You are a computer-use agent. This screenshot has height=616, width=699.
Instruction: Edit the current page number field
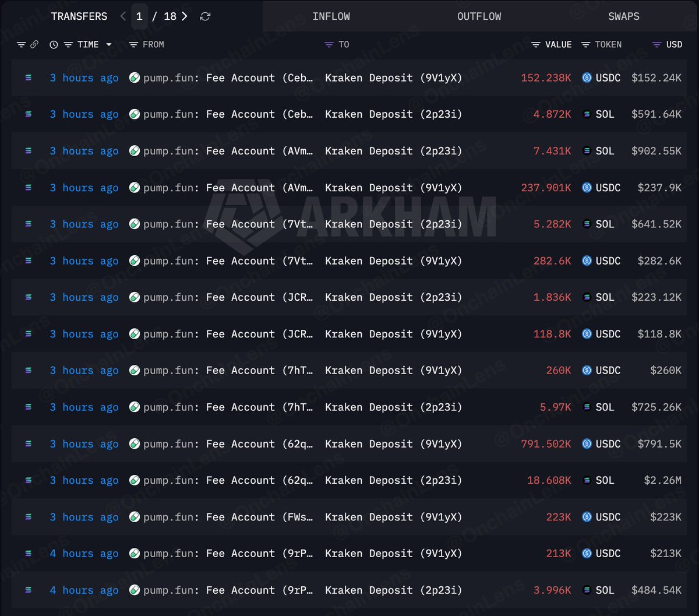click(x=139, y=16)
